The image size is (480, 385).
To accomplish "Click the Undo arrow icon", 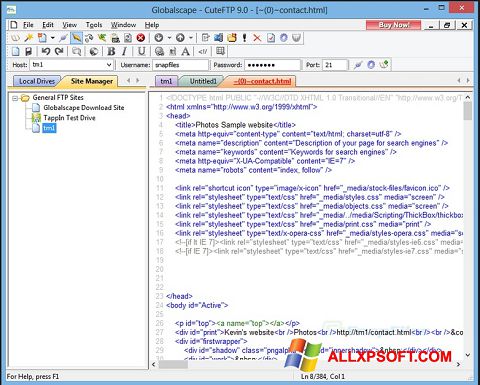I will coord(46,51).
